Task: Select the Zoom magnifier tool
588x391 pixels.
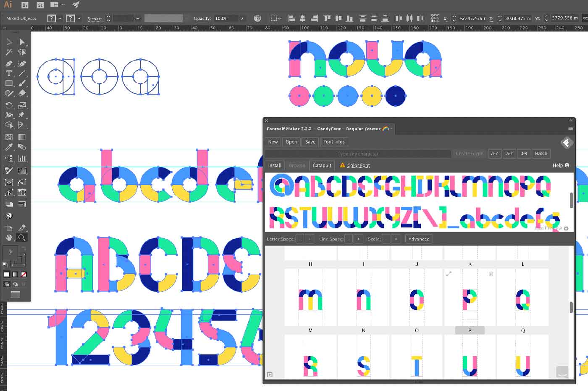Action: click(x=22, y=238)
